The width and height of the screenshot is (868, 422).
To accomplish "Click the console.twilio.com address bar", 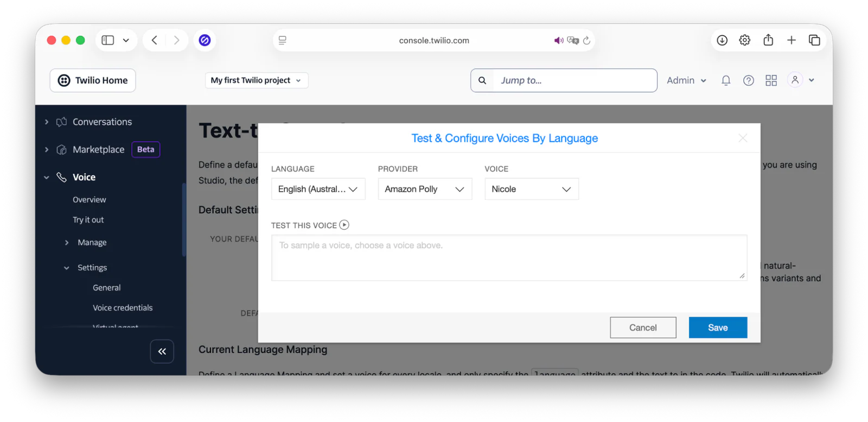I will [x=433, y=40].
